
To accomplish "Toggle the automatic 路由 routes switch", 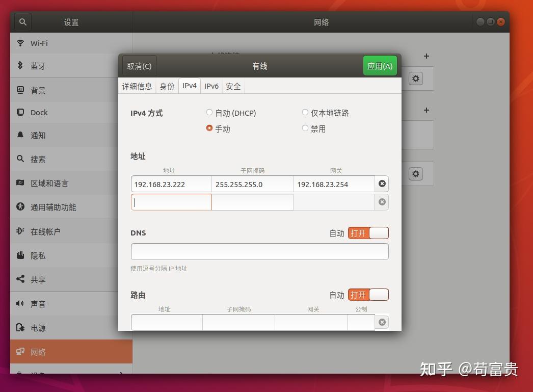I will coord(368,295).
